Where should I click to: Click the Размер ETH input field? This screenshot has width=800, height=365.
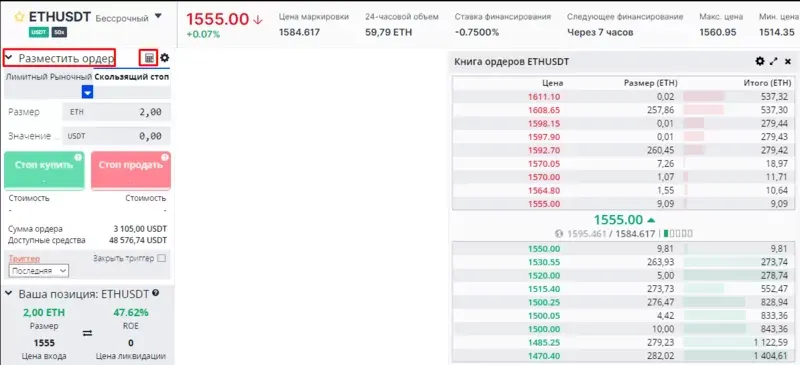coord(116,112)
